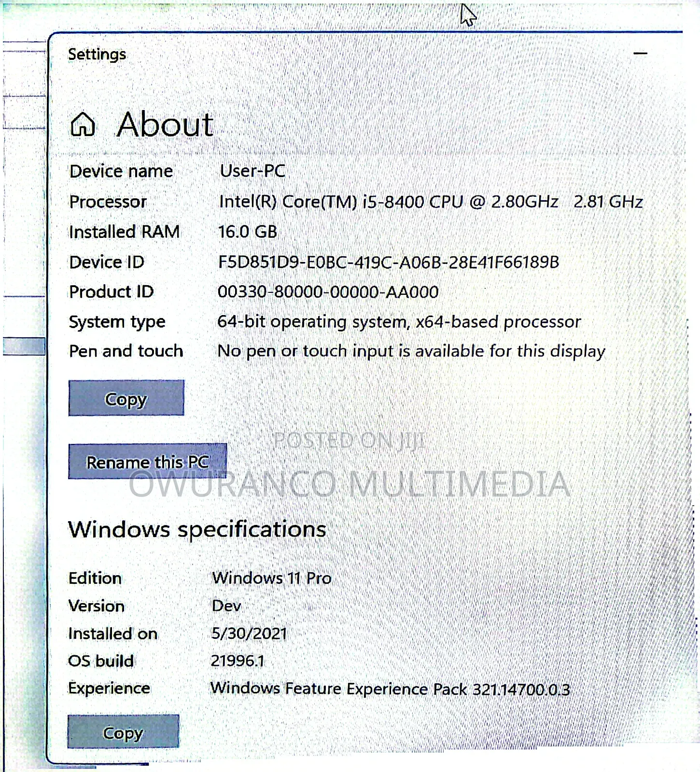The image size is (700, 772).
Task: Select the No pen or touch input text
Action: 411,351
